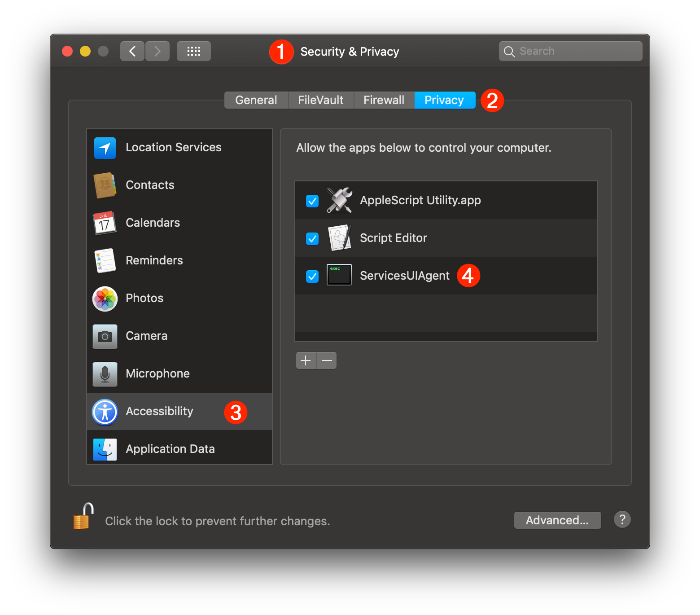Switch to the General tab

[x=256, y=100]
